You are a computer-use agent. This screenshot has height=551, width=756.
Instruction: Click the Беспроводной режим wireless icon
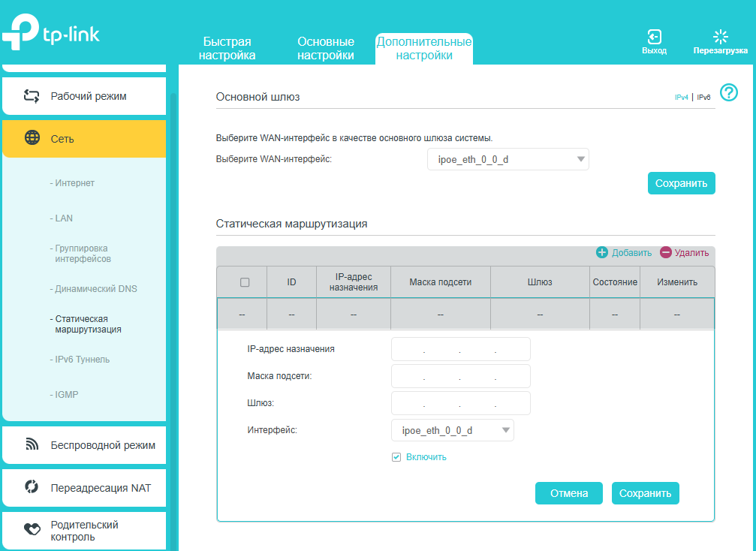pyautogui.click(x=32, y=445)
